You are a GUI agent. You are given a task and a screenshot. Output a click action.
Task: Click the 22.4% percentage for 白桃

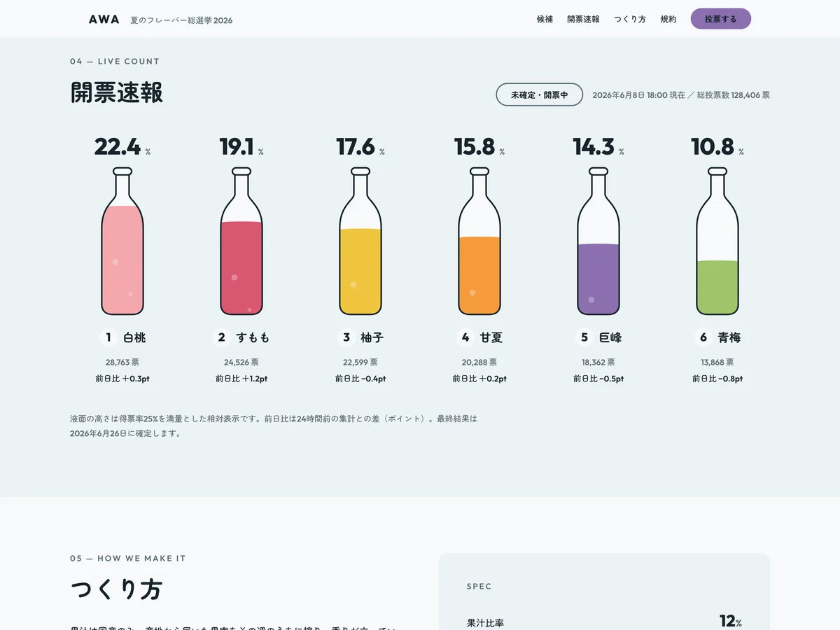(x=122, y=147)
